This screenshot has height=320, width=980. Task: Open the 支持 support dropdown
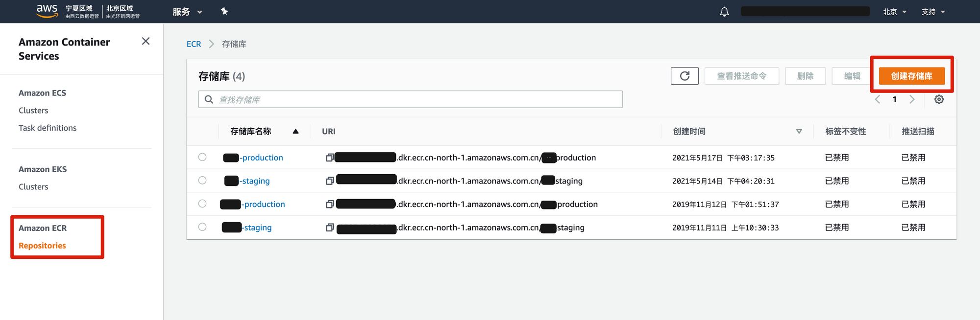point(933,12)
